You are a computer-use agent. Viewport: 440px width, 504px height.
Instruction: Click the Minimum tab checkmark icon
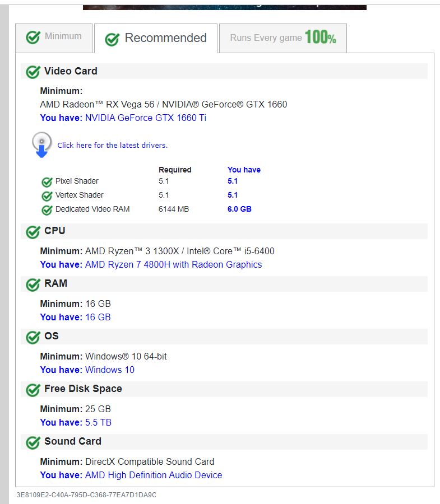click(x=33, y=38)
